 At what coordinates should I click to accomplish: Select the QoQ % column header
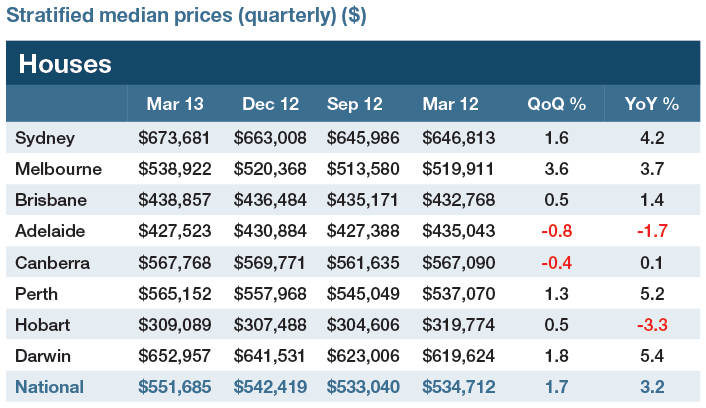(554, 104)
